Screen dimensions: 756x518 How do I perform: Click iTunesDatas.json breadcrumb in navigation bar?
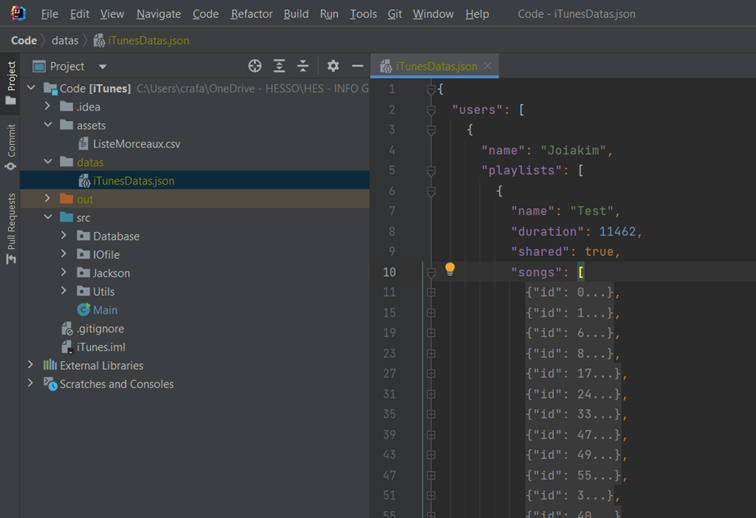(x=141, y=41)
